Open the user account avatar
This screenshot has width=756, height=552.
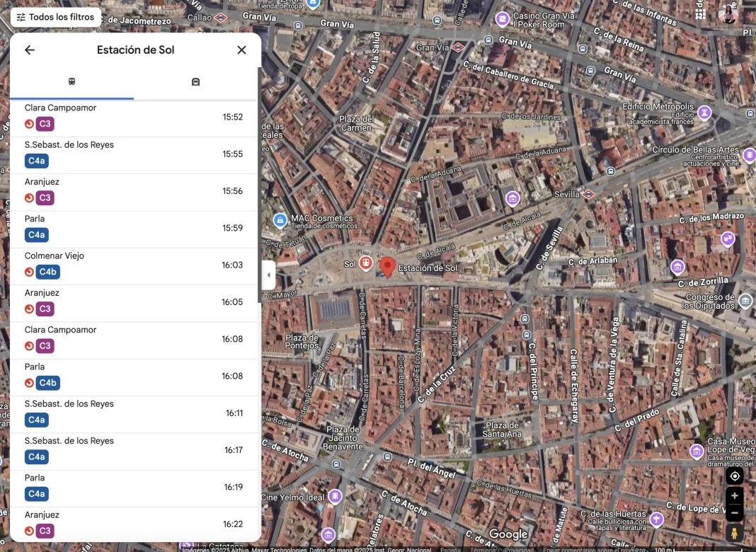(728, 14)
